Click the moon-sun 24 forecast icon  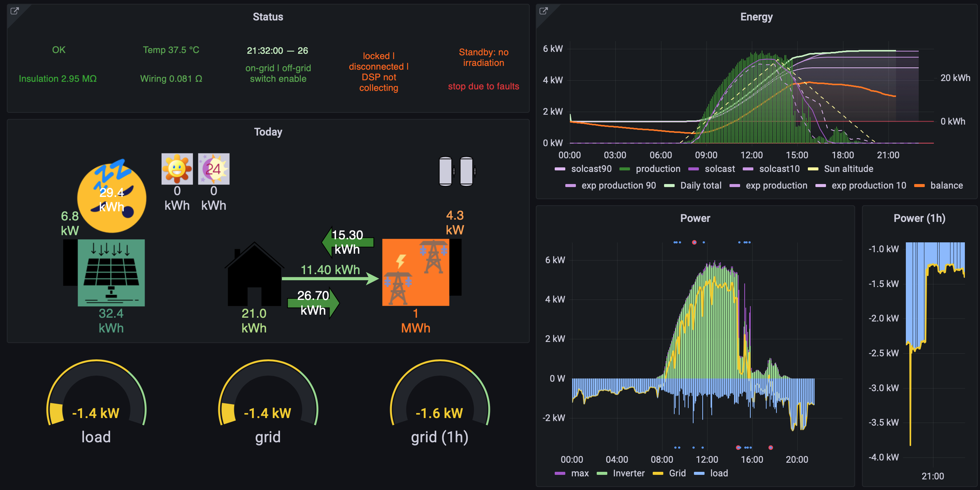pos(213,169)
